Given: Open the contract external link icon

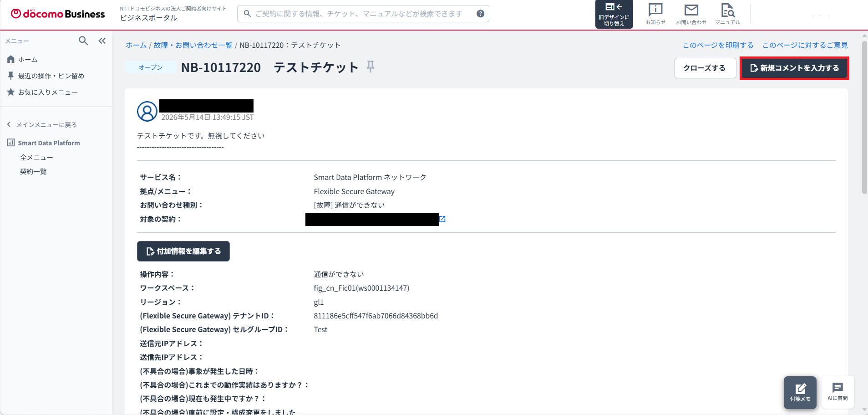Looking at the screenshot, I should 442,219.
